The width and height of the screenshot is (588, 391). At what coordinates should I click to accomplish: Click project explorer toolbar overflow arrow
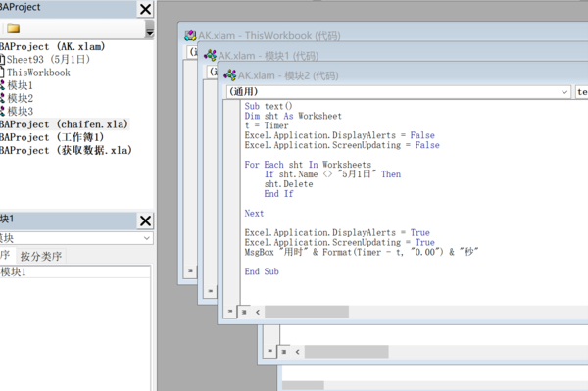coord(149,28)
